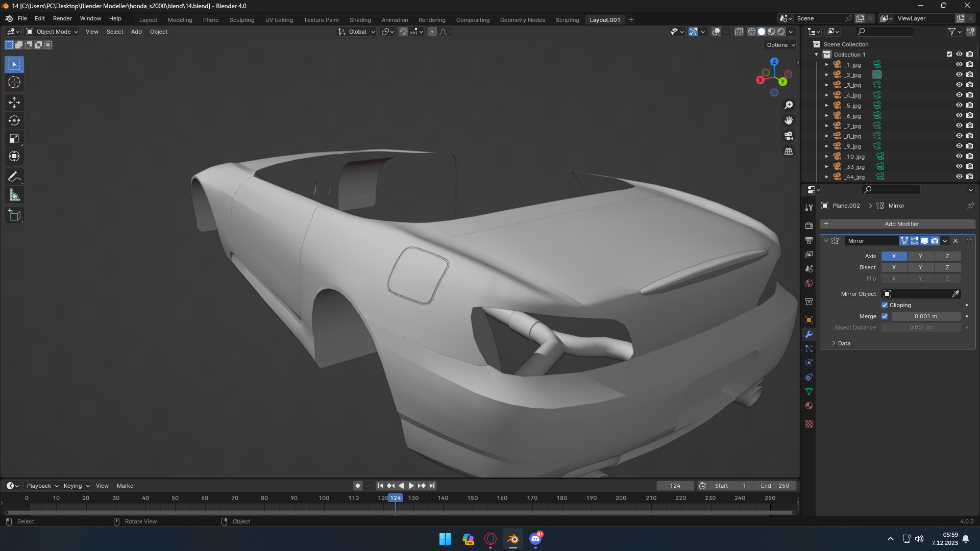Toggle the camera view icon in the viewport
The image size is (980, 551).
coord(789,136)
